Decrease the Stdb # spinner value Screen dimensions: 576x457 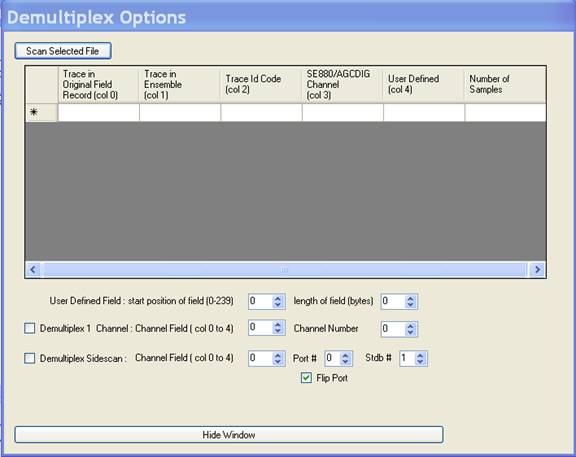(x=420, y=362)
